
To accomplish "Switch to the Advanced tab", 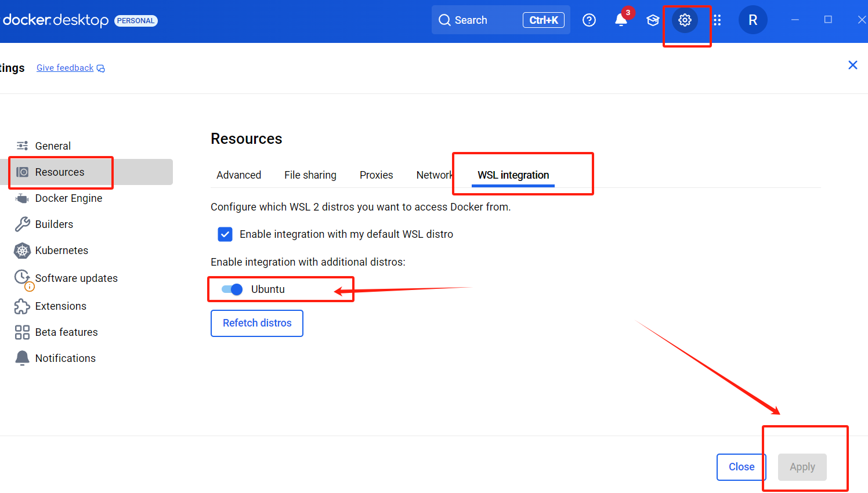I will pos(238,175).
